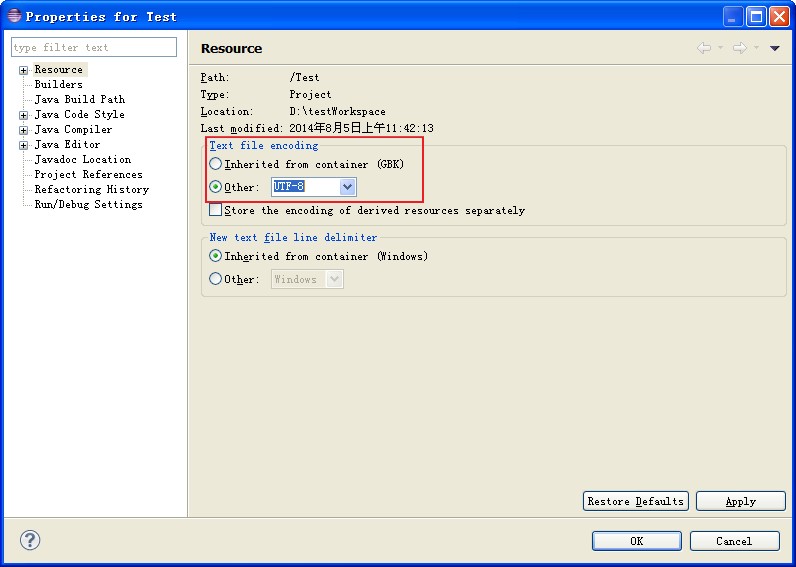Minimize the Properties dialog window
Viewport: 796px width, 567px height.
tap(732, 17)
